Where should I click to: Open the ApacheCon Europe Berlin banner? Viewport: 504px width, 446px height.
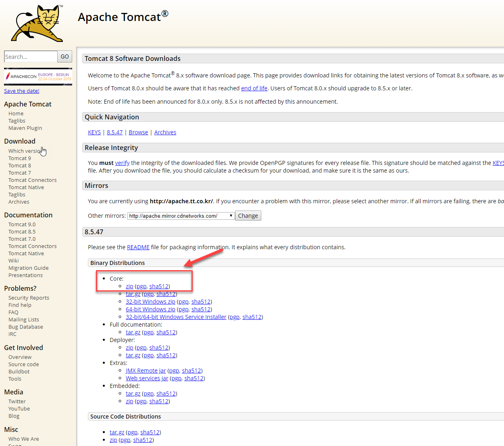pyautogui.click(x=38, y=76)
